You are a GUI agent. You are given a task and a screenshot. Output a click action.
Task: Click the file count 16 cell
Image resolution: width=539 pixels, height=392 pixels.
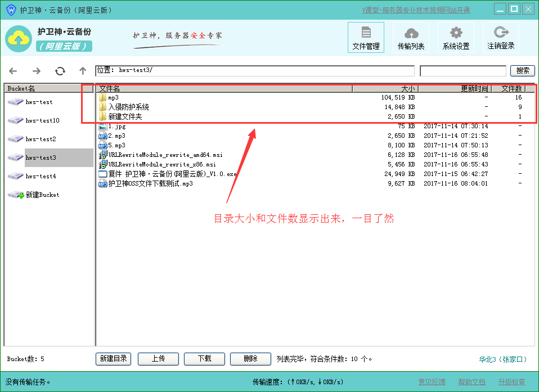point(518,97)
